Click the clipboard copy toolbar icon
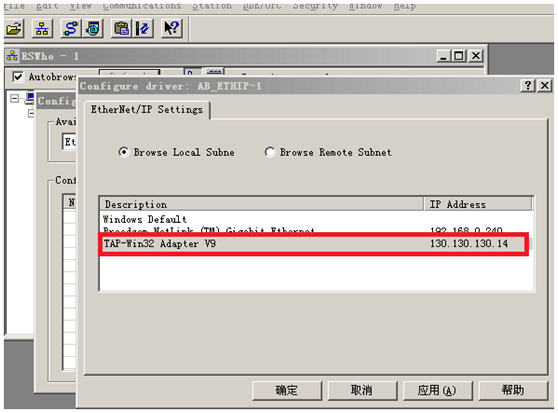Viewport: 558px width, 413px height. tap(122, 28)
